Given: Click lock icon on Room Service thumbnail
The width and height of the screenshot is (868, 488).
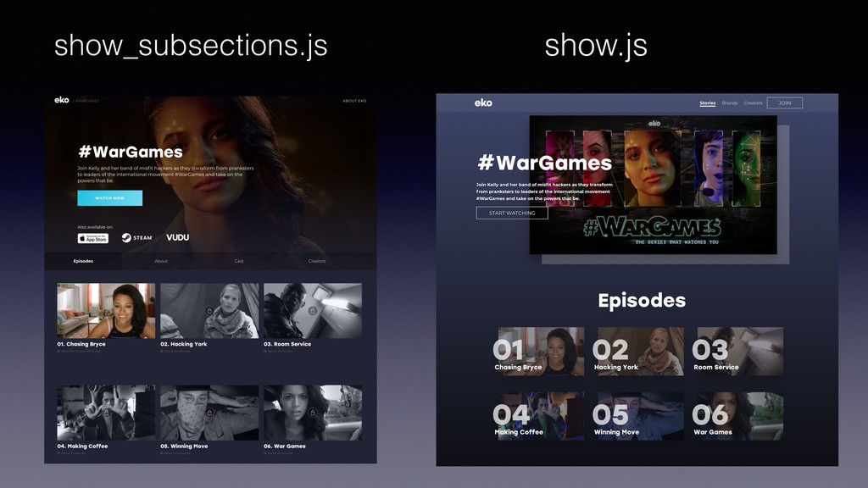Looking at the screenshot, I should tap(313, 310).
